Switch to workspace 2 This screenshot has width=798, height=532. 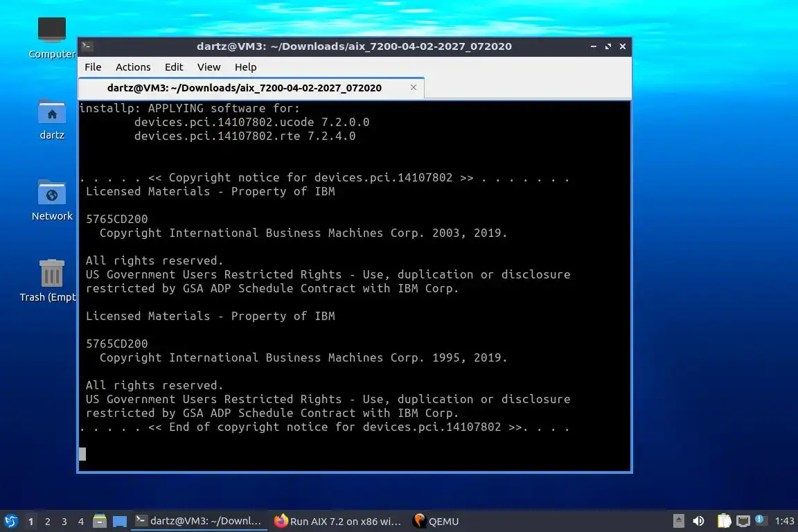pos(47,522)
